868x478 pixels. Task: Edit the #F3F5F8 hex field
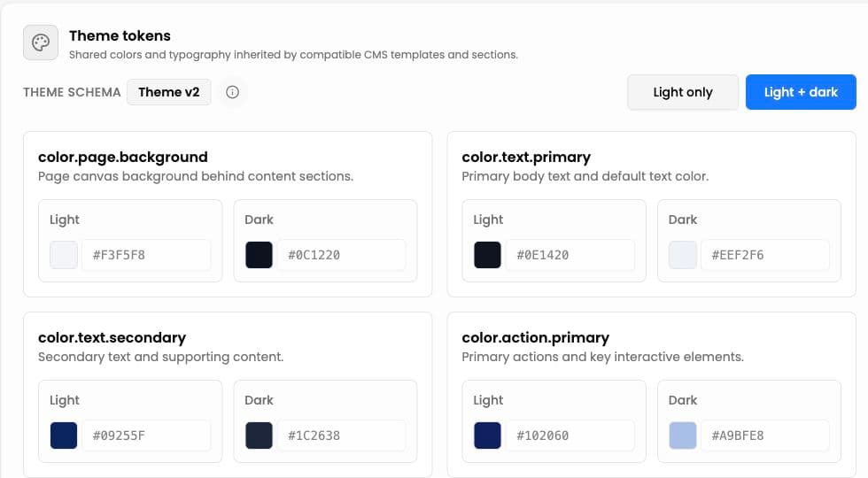click(146, 255)
